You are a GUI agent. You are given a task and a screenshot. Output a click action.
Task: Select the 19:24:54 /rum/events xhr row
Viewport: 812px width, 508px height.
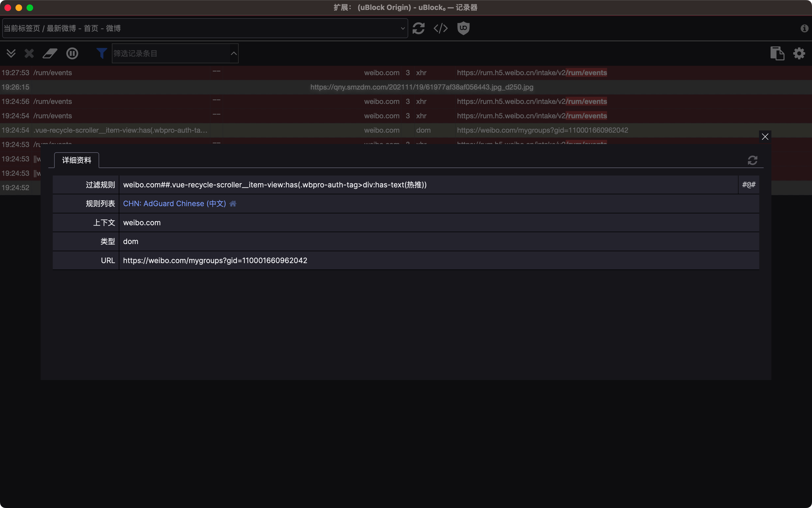coord(406,116)
